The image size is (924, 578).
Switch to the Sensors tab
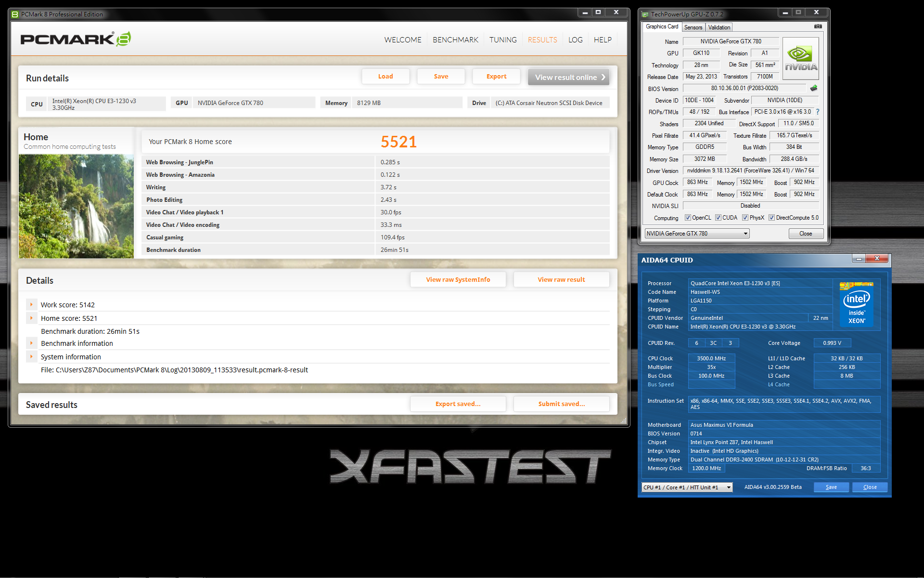point(693,27)
